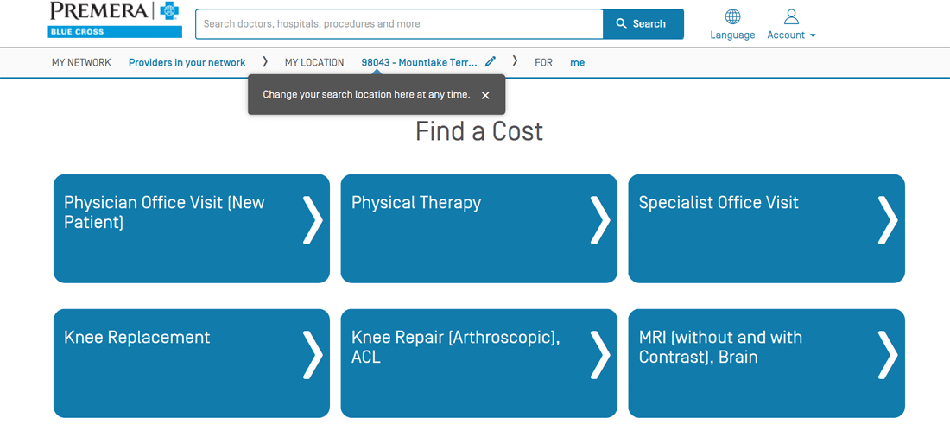Screen dimensions: 950x437
Task: Click the magnifier Search button
Action: [643, 24]
